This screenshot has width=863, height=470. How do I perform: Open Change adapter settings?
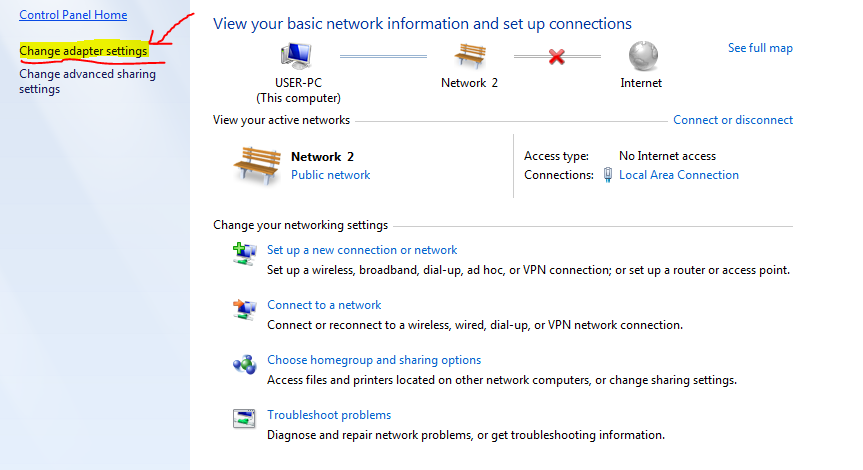(x=83, y=51)
